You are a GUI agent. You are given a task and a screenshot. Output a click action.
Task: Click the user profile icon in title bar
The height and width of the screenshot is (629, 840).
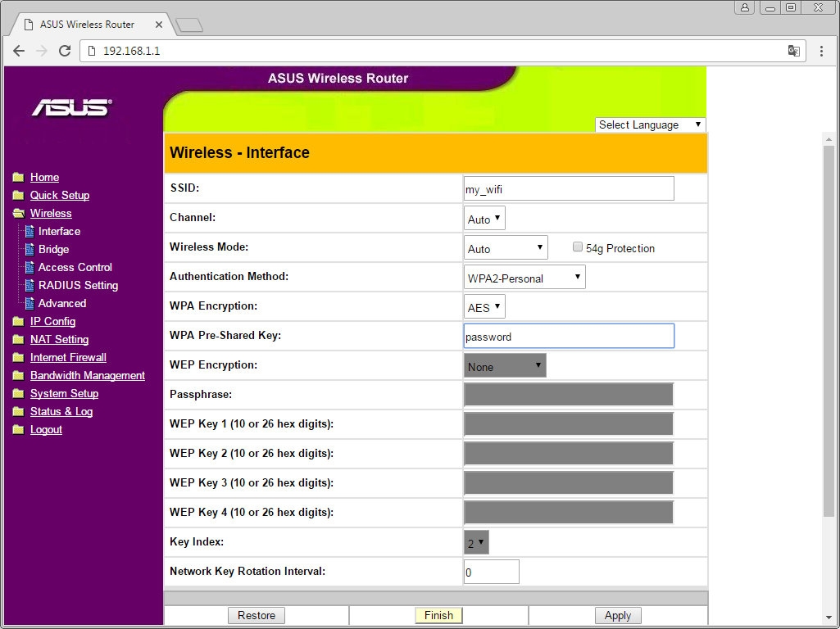[x=745, y=7]
